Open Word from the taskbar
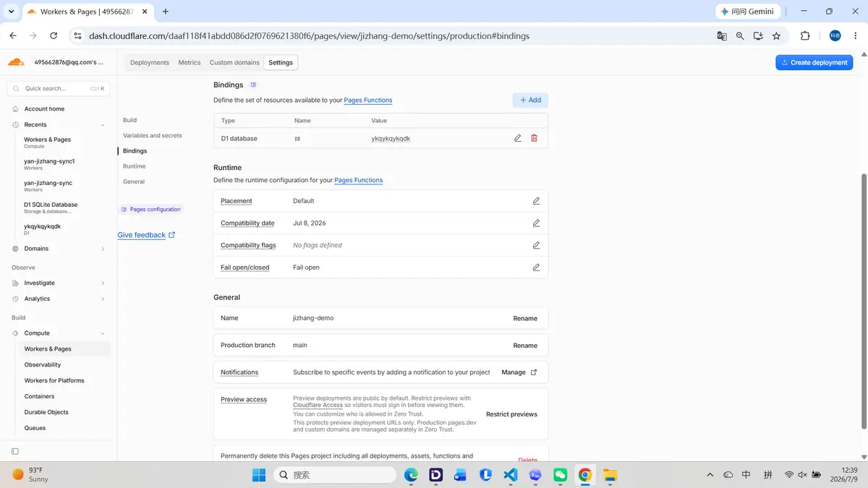Image resolution: width=868 pixels, height=488 pixels. tap(461, 475)
